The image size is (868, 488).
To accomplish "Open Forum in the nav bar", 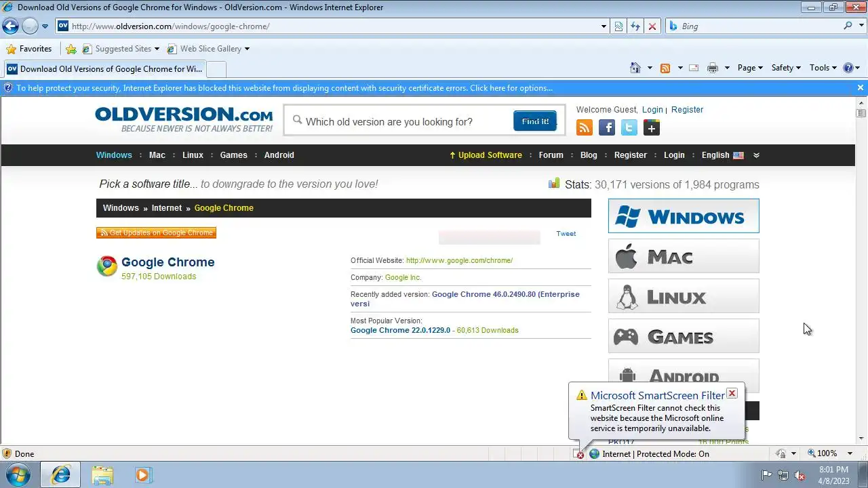I will coord(551,155).
